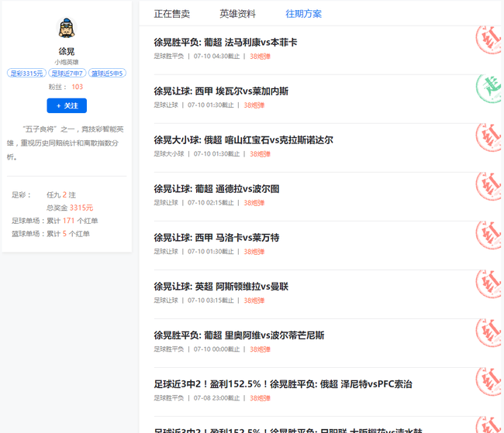Screen dimensions: 504x433
Task: Click the 徐晃 avatar image
Action: (x=67, y=28)
